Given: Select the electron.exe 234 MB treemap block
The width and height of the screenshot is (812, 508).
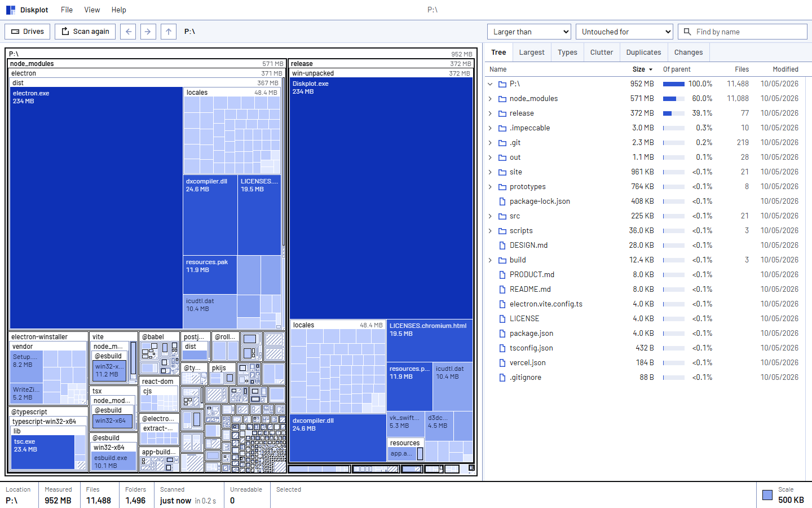Looking at the screenshot, I should coord(96,207).
